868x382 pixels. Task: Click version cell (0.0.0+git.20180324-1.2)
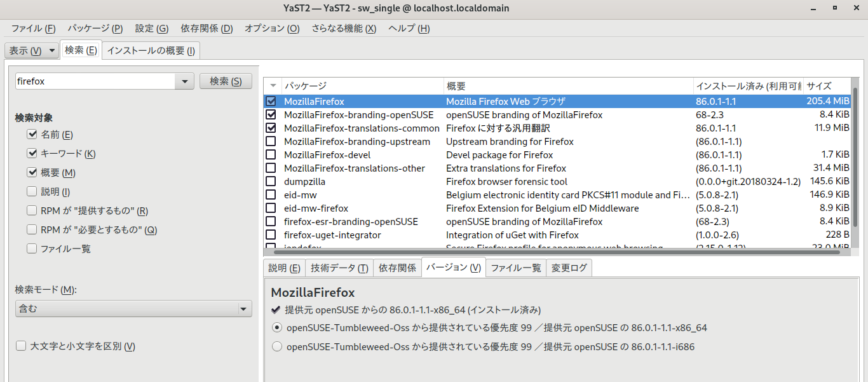(748, 182)
